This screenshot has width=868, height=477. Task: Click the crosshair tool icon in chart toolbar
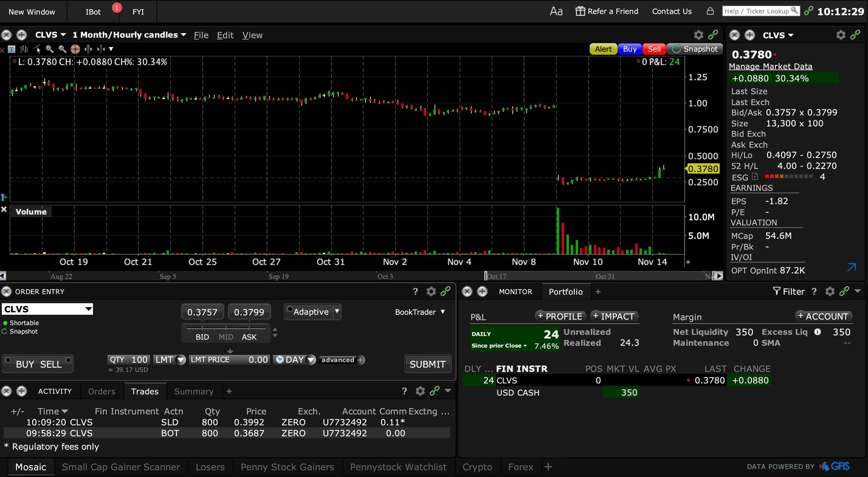coord(75,49)
